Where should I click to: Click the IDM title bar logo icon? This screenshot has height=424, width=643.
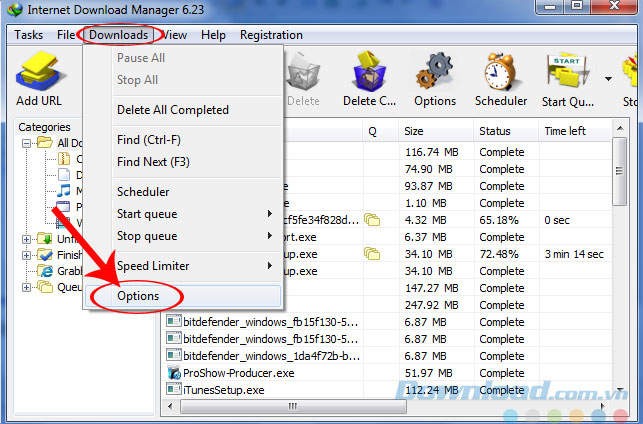15,9
